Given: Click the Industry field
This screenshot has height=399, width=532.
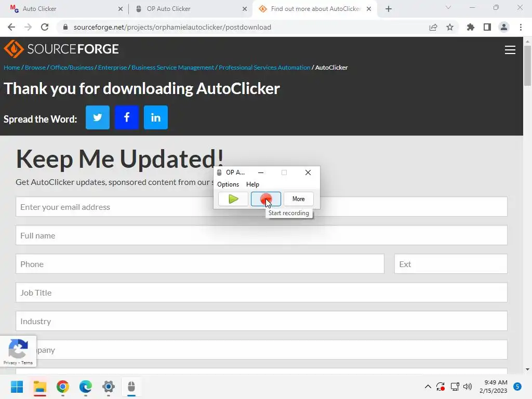Looking at the screenshot, I should [262, 321].
